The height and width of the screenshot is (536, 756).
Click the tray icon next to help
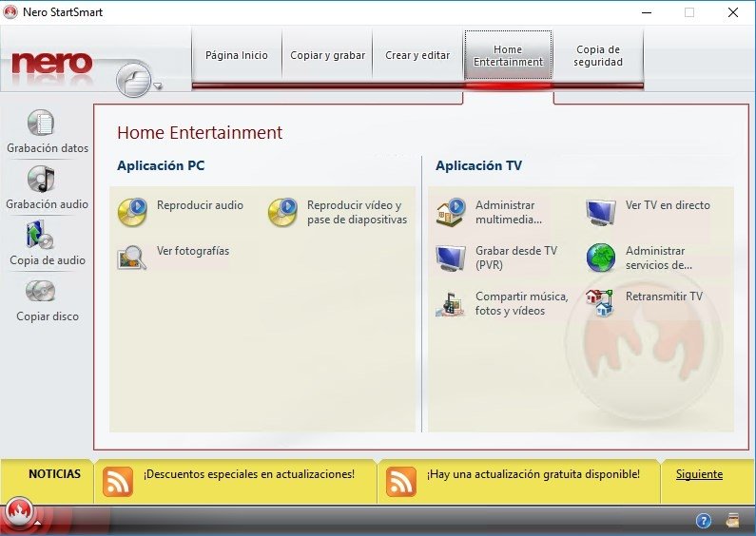coord(733,520)
